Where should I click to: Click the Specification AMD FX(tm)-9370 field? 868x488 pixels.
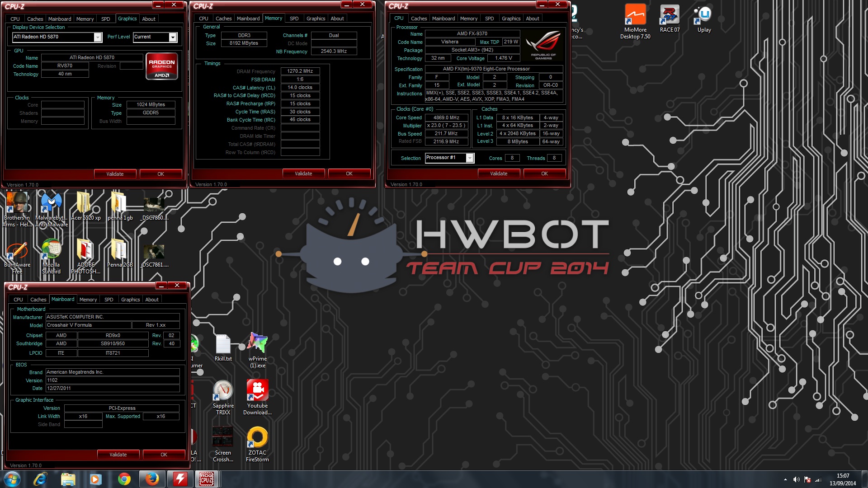point(494,69)
